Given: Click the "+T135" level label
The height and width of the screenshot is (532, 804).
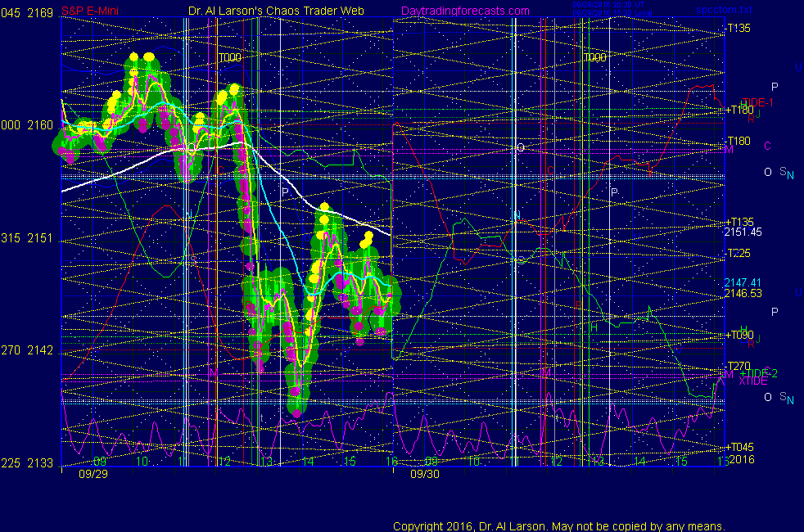Looking at the screenshot, I should point(739,222).
